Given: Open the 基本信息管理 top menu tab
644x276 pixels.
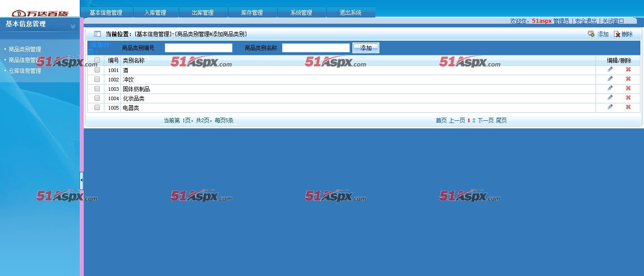Looking at the screenshot, I should (x=106, y=13).
